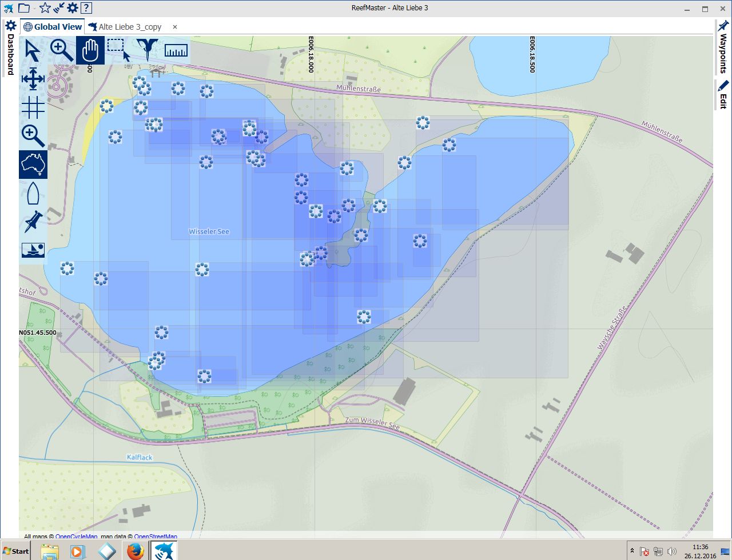Open Firefox from the Windows taskbar

pyautogui.click(x=135, y=551)
